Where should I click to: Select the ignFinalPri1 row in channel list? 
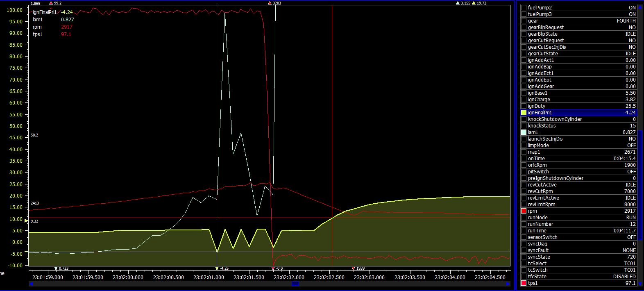coord(578,113)
